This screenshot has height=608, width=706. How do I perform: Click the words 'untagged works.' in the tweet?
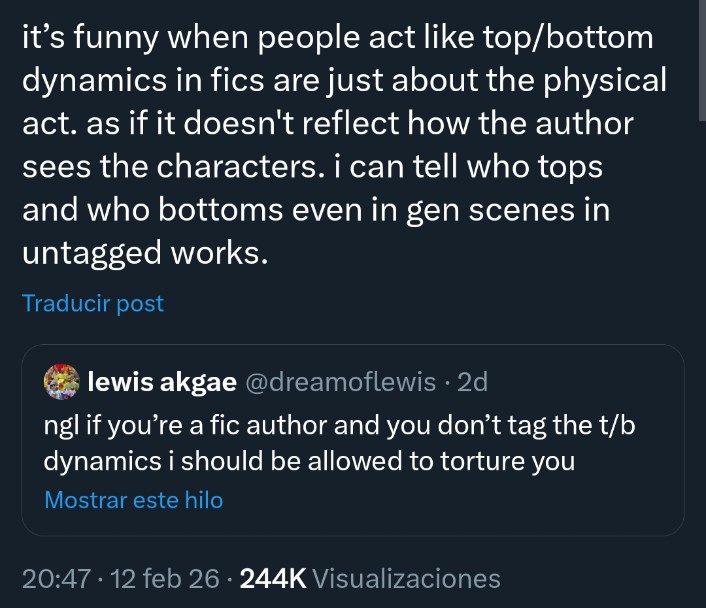(144, 253)
